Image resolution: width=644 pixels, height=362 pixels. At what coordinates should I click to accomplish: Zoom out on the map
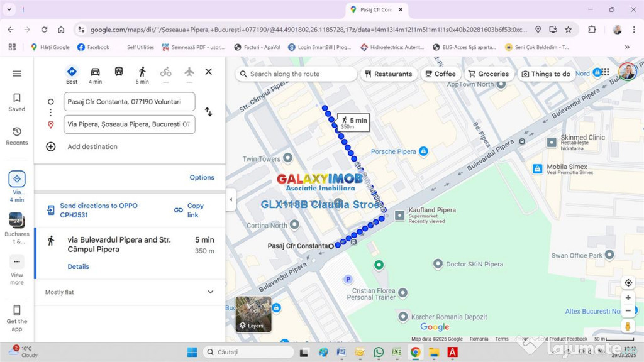[x=628, y=310]
